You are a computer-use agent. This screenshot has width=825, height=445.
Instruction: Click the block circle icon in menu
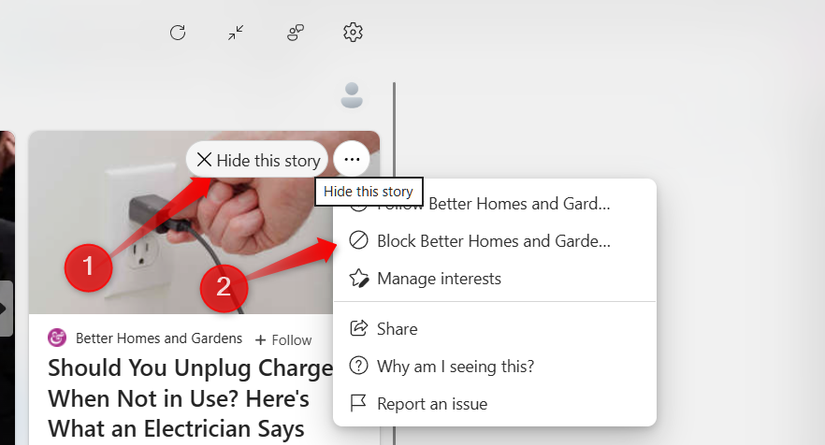(358, 241)
